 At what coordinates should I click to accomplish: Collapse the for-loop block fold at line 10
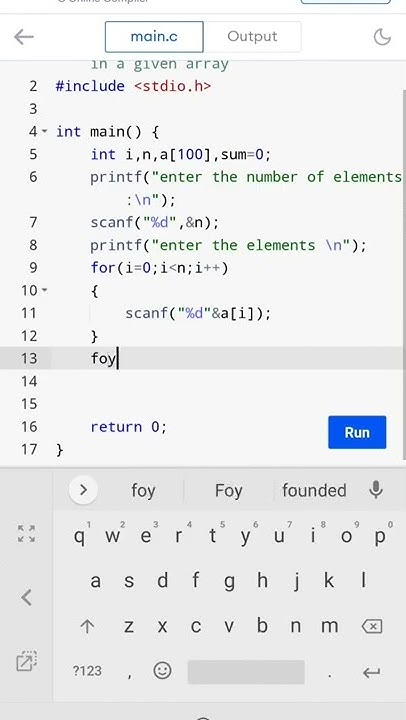tap(45, 290)
